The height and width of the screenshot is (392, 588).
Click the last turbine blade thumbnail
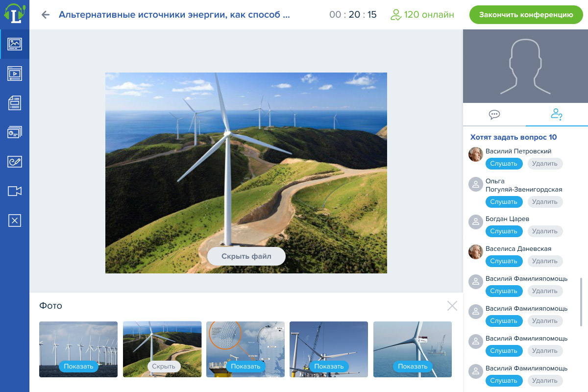(412, 349)
